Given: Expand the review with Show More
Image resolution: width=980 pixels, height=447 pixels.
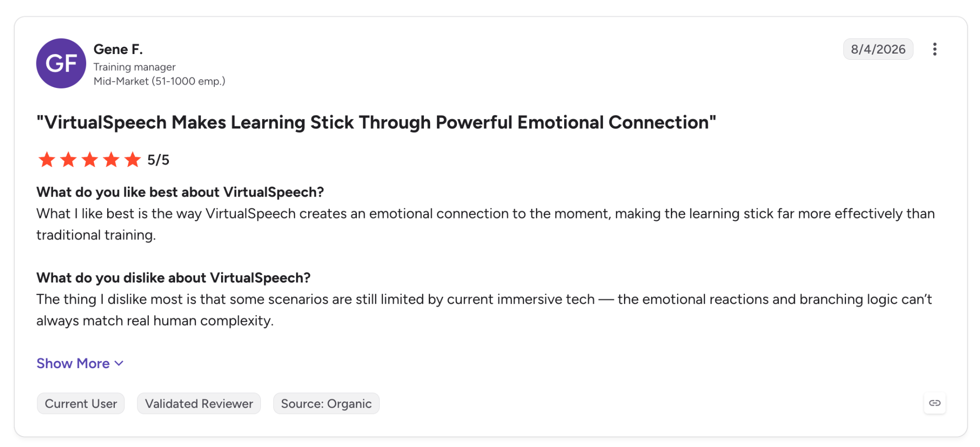Looking at the screenshot, I should click(x=80, y=363).
